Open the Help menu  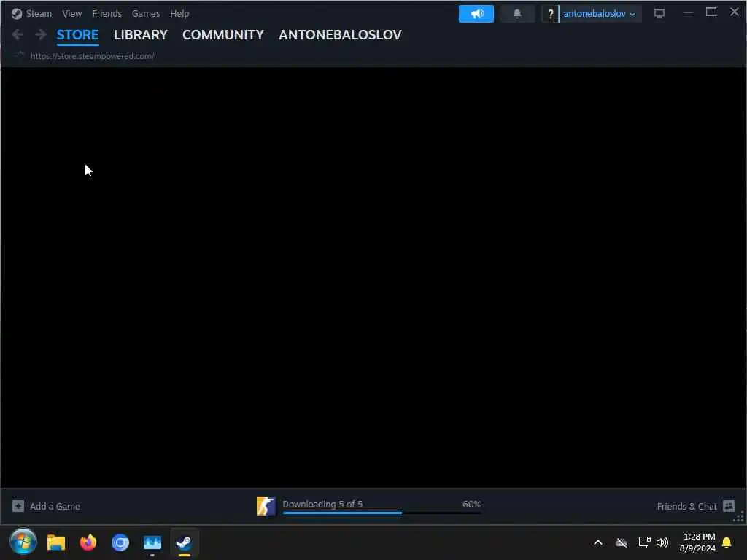pos(179,13)
